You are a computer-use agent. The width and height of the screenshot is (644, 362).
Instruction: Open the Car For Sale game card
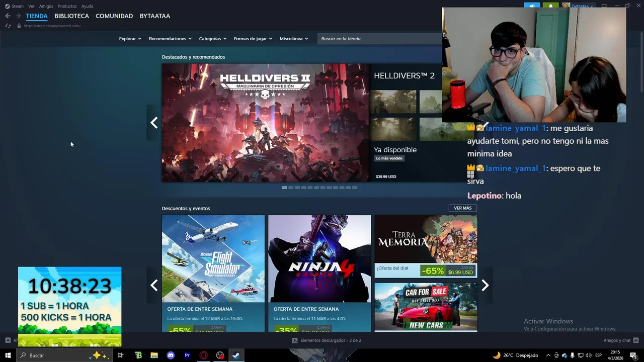(426, 307)
